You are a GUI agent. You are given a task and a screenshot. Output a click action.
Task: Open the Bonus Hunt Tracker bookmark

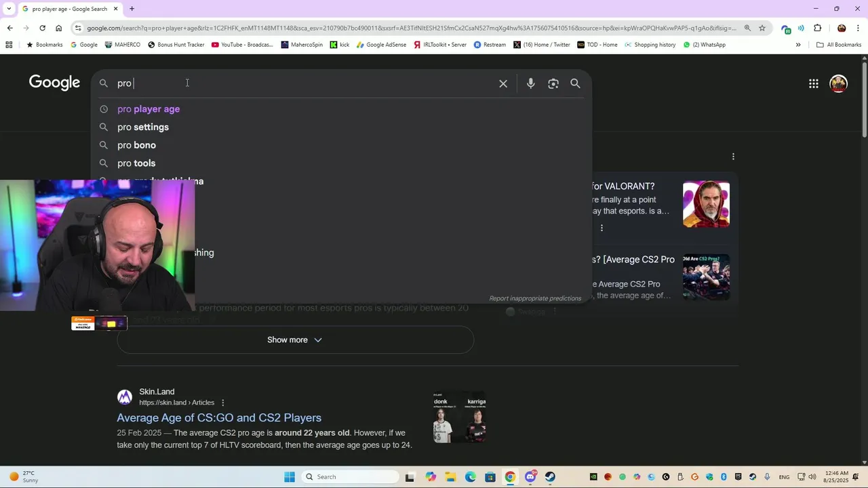176,45
